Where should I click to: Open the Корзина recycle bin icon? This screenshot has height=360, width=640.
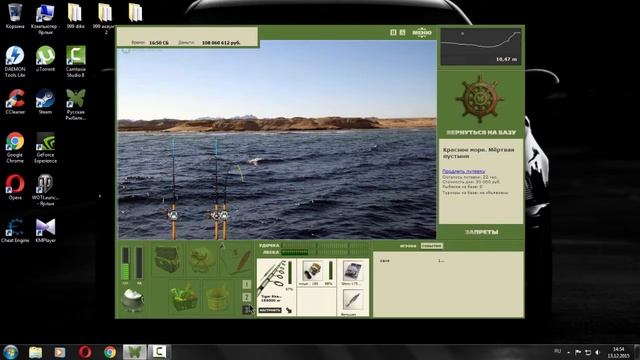coord(15,16)
